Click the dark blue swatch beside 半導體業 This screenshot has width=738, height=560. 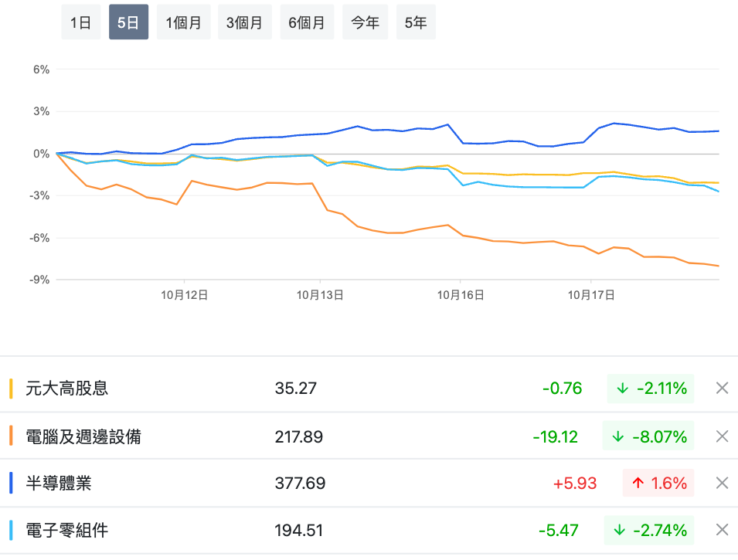coord(11,484)
